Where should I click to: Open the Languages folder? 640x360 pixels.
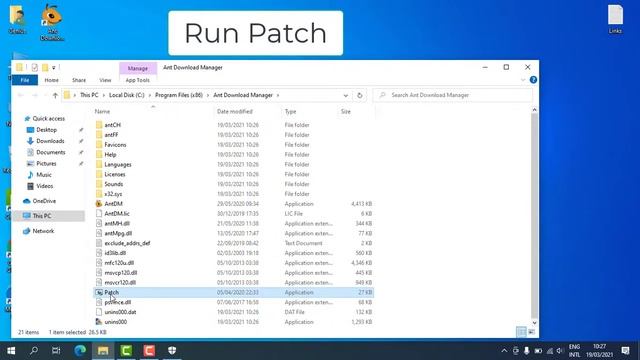coord(118,164)
